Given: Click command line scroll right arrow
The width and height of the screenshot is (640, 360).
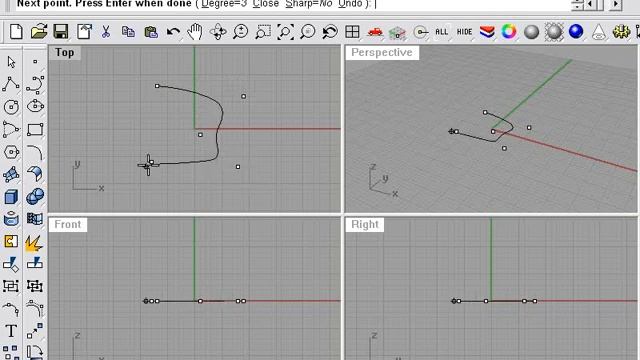Looking at the screenshot, I should coord(616,4).
